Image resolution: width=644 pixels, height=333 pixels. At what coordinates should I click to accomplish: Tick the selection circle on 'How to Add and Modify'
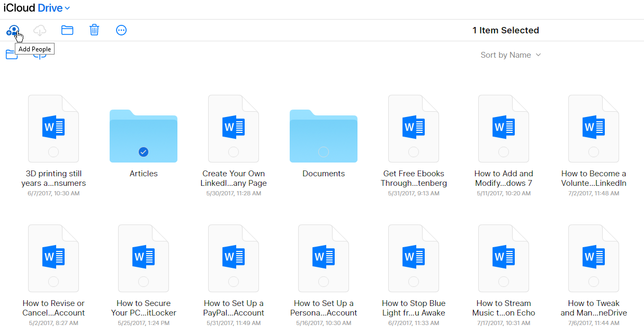click(x=504, y=152)
